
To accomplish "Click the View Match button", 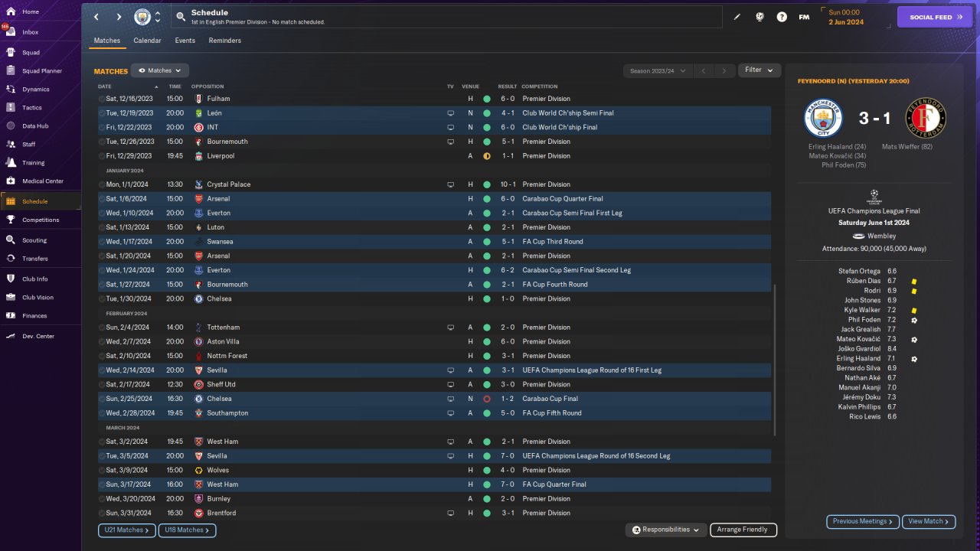I will [x=929, y=521].
